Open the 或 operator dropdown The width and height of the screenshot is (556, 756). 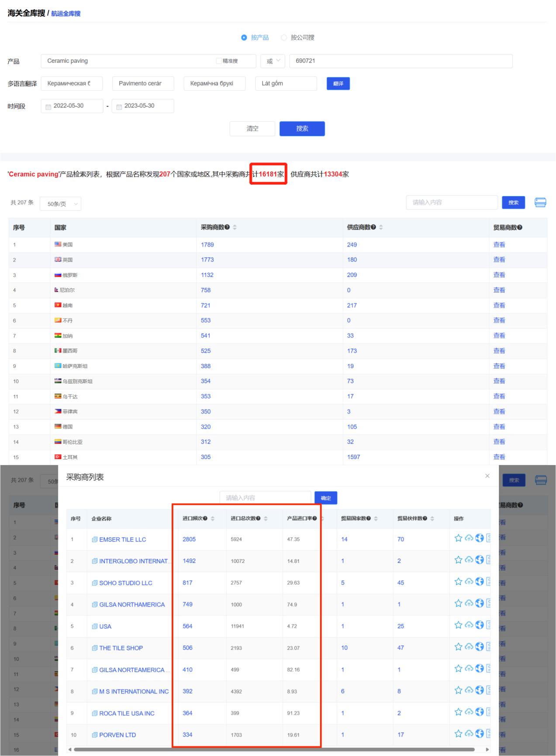pyautogui.click(x=273, y=61)
